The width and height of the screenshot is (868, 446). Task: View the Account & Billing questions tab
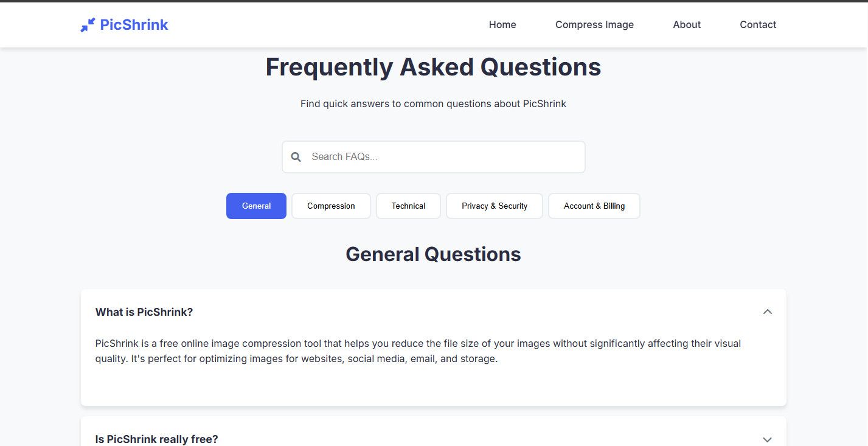[594, 206]
